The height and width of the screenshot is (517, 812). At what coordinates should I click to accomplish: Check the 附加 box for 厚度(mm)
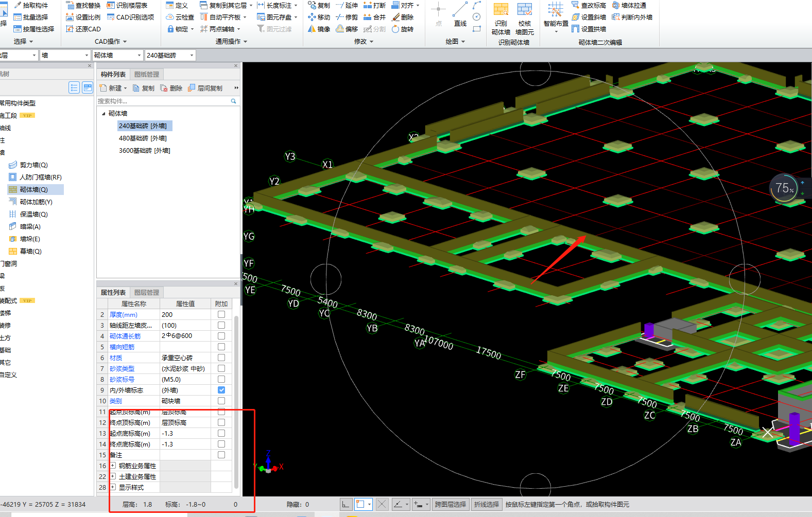pyautogui.click(x=221, y=314)
